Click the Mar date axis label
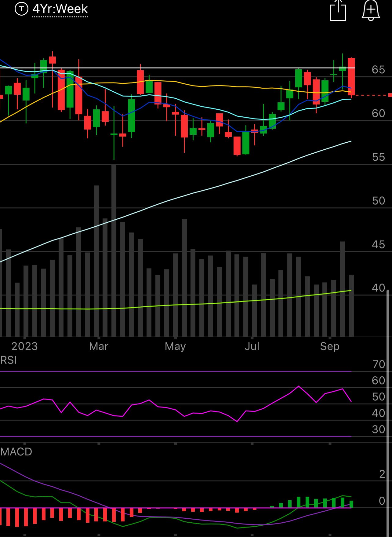The image size is (392, 537). 99,346
